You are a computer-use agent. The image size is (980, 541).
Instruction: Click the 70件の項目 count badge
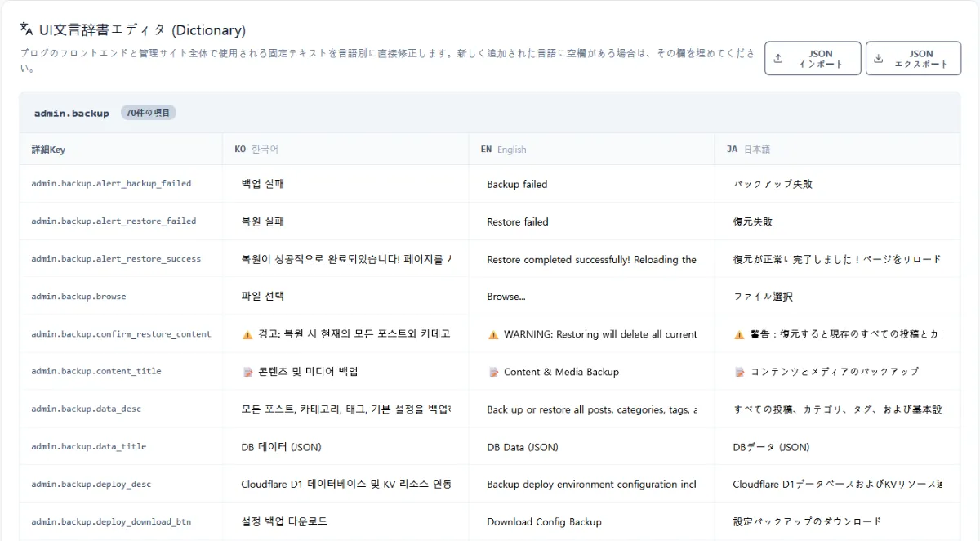pos(149,113)
